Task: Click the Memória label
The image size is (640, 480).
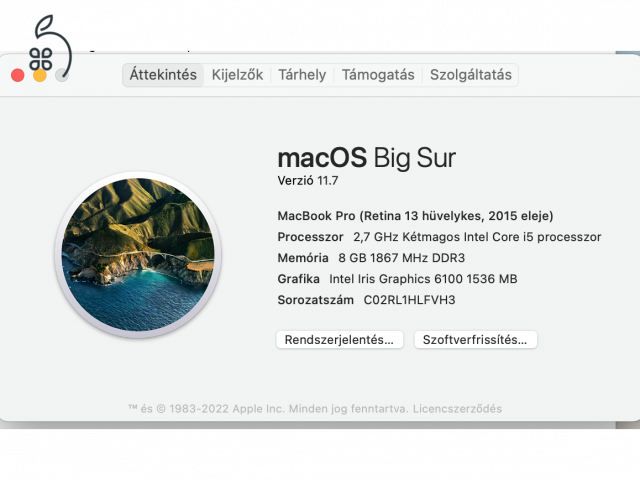Action: pos(303,258)
